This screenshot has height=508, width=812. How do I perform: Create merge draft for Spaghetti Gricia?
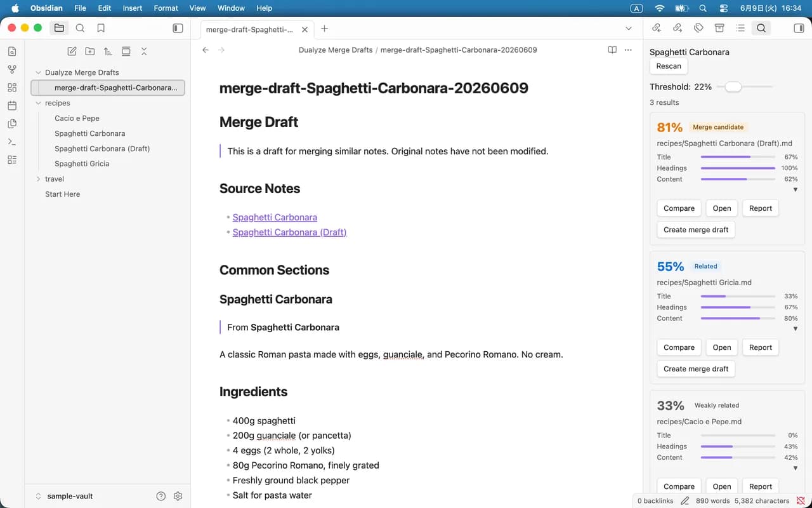coord(696,369)
